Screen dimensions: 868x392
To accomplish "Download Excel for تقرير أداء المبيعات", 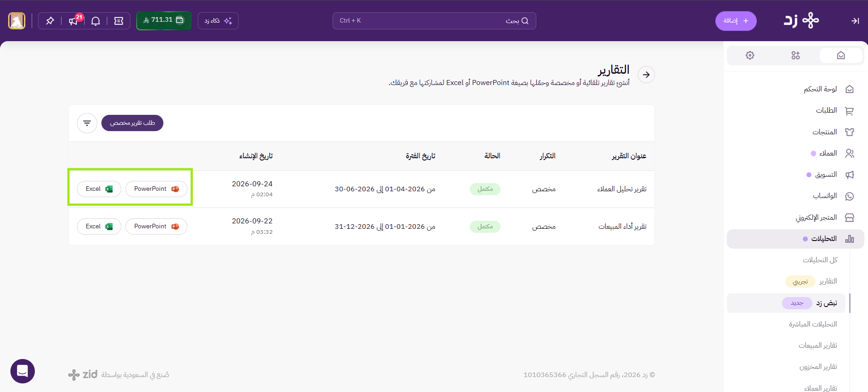I will 99,227.
